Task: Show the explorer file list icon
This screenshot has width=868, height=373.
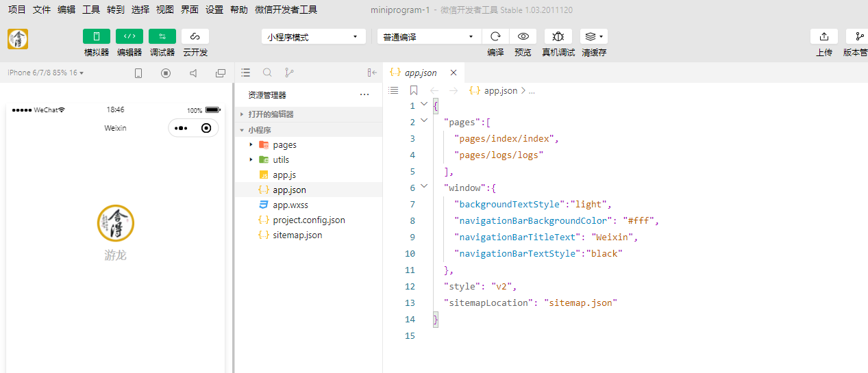Action: [246, 73]
